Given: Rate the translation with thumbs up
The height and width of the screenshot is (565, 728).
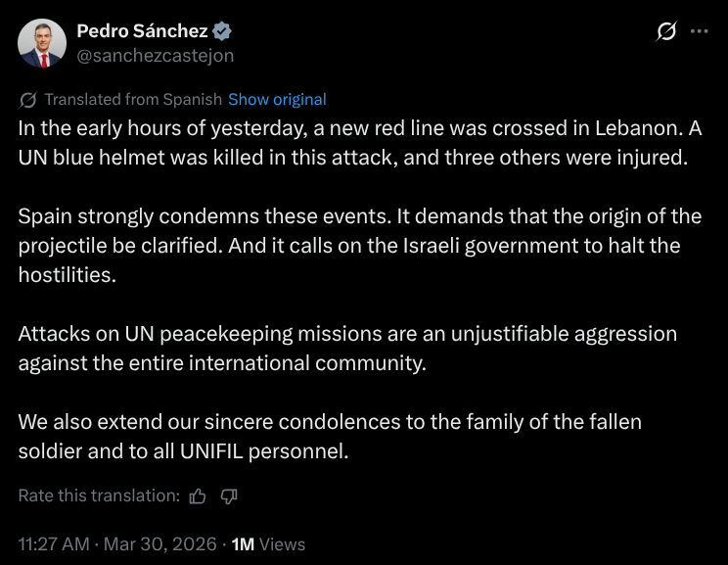Looking at the screenshot, I should [199, 496].
